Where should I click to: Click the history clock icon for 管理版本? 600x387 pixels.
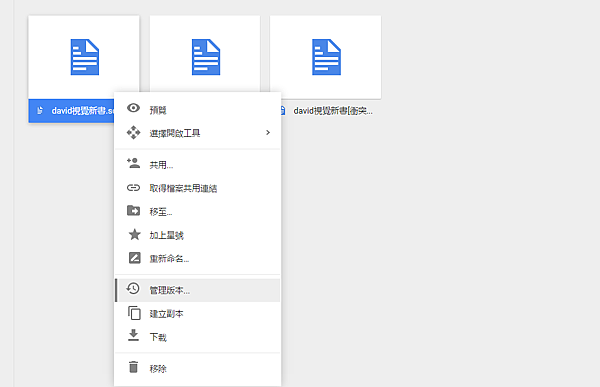pyautogui.click(x=133, y=288)
